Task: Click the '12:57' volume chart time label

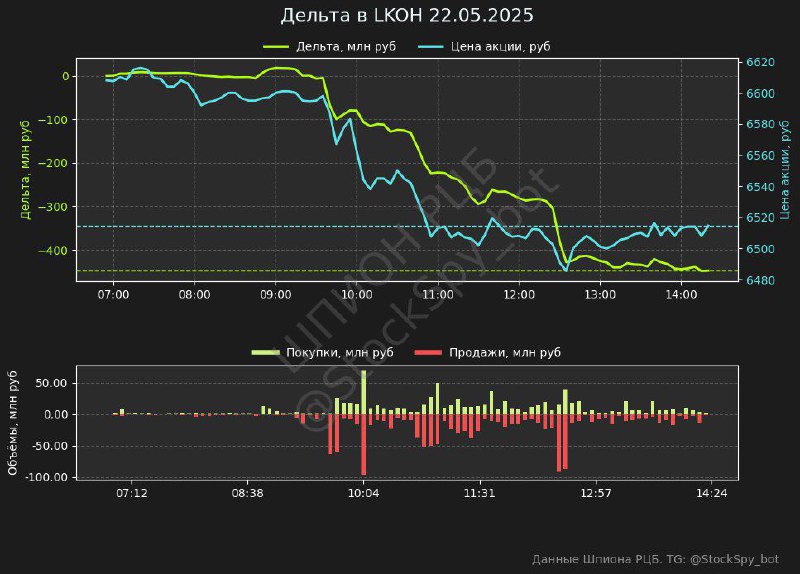Action: pos(596,493)
